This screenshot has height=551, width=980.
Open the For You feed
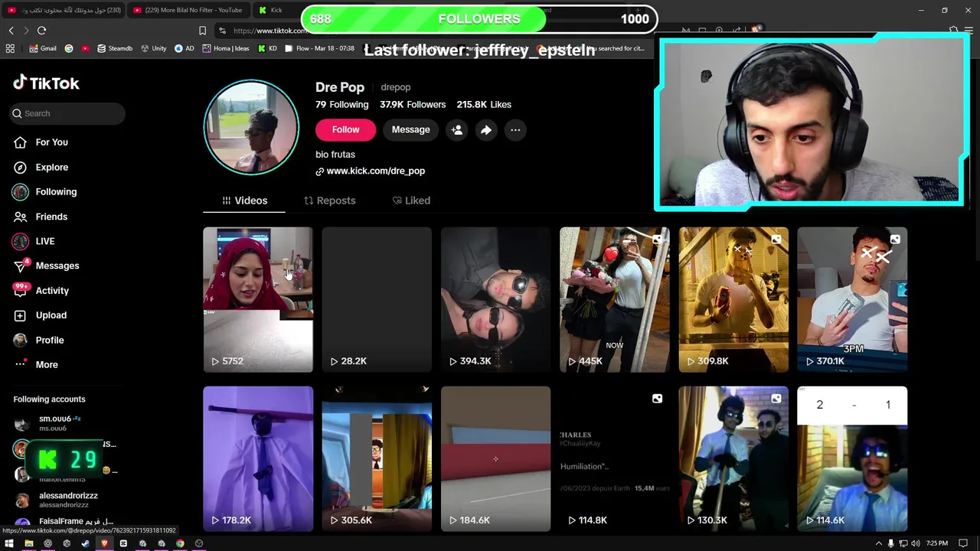41,142
